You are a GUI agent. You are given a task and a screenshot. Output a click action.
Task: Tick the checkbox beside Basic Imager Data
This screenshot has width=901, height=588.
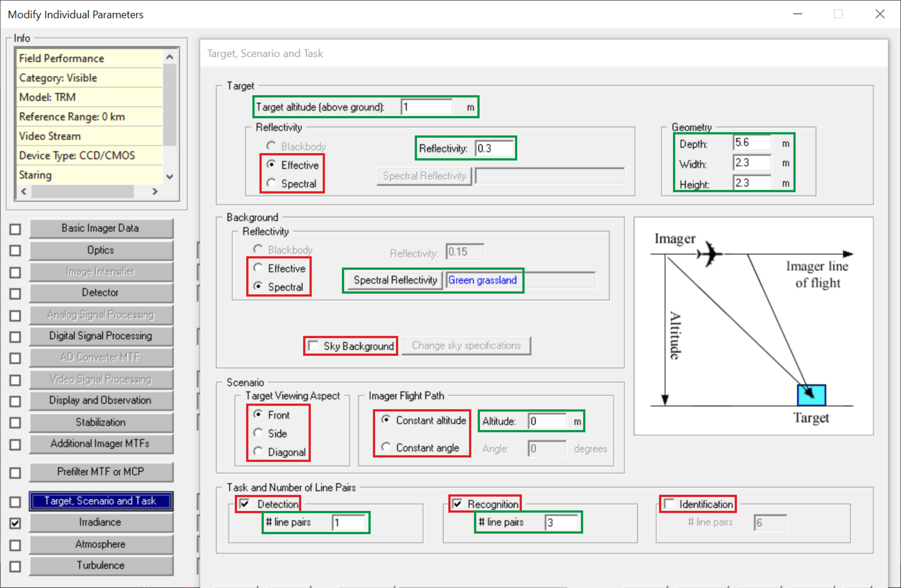(x=15, y=229)
